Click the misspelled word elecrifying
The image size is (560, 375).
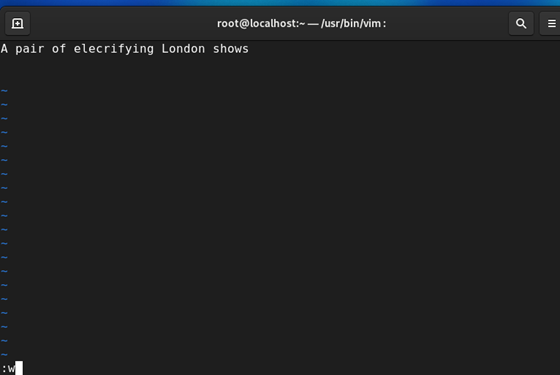(x=114, y=49)
